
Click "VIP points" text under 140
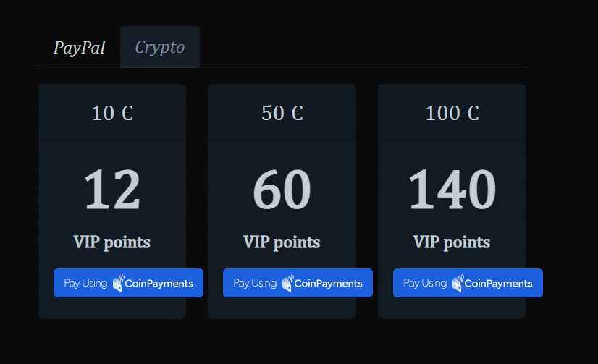coord(452,242)
